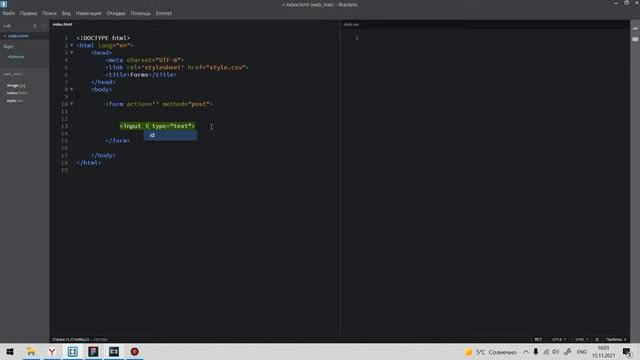
Task: Open the Файл menu
Action: point(9,13)
